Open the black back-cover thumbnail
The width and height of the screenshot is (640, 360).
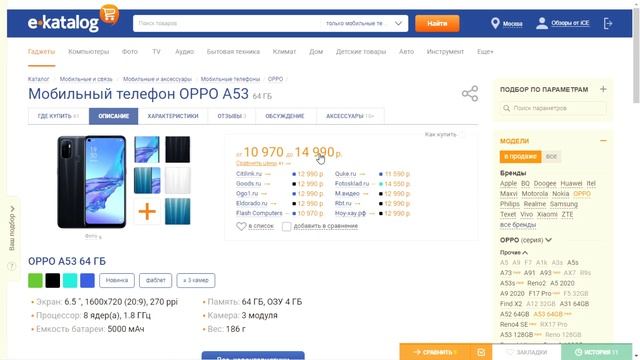pyautogui.click(x=178, y=149)
